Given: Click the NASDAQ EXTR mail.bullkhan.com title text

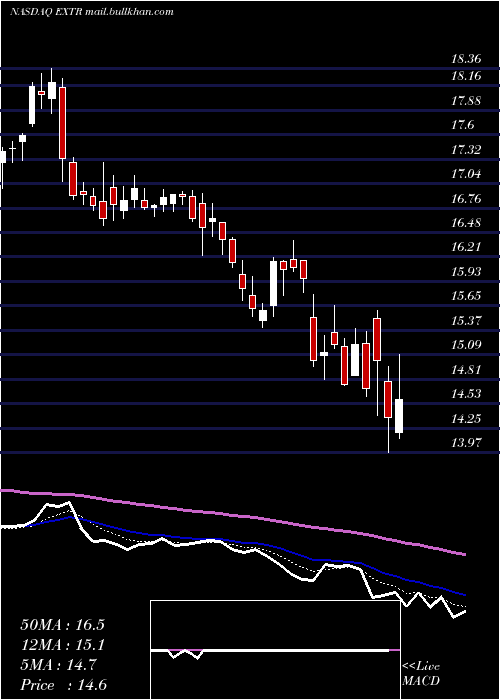Looking at the screenshot, I should pos(92,12).
